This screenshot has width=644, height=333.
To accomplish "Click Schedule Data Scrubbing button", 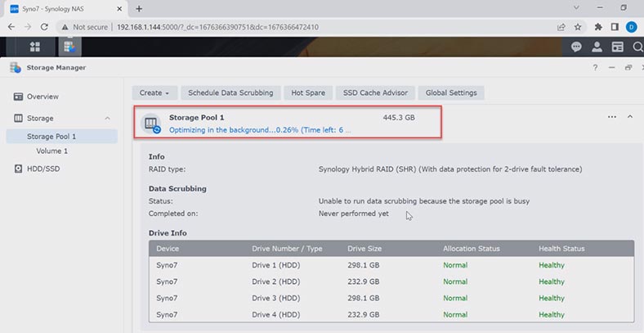I will click(x=230, y=93).
